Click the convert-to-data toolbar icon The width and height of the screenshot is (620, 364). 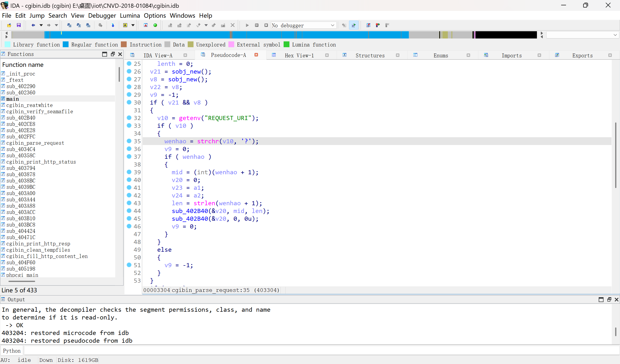(x=179, y=25)
